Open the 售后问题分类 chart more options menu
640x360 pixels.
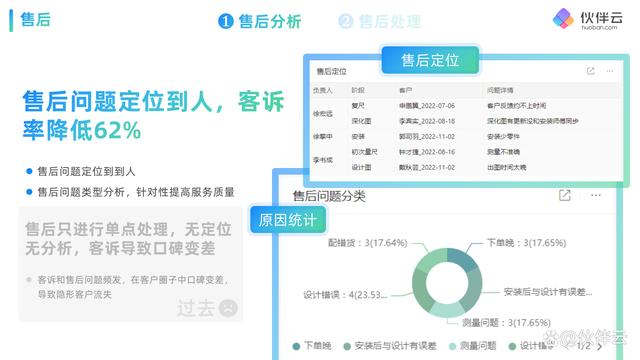pos(596,195)
